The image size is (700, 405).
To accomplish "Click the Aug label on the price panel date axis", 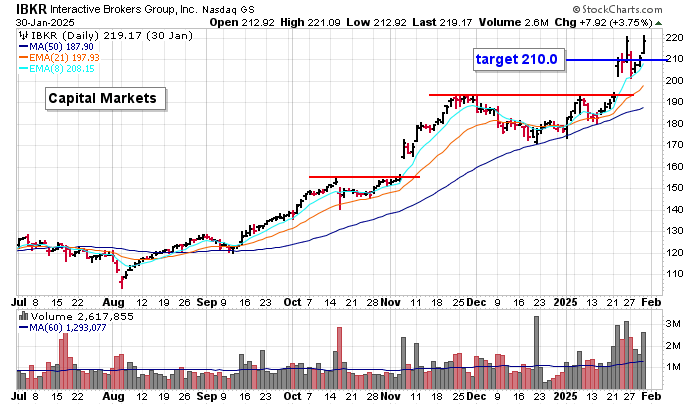I will (x=113, y=302).
